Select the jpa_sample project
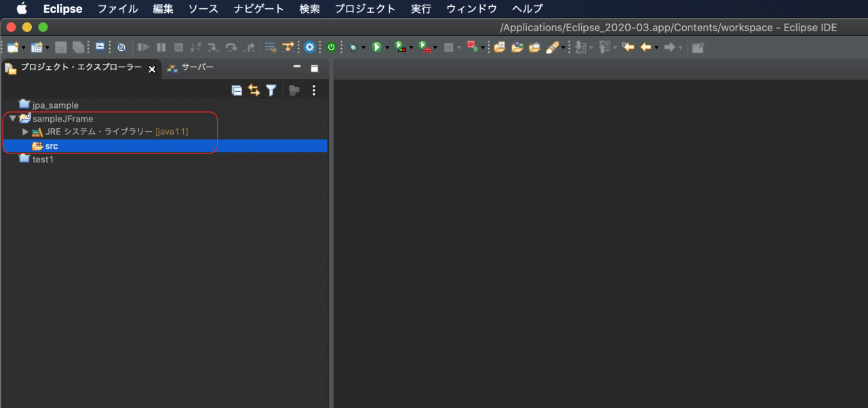The width and height of the screenshot is (868, 408). point(56,105)
